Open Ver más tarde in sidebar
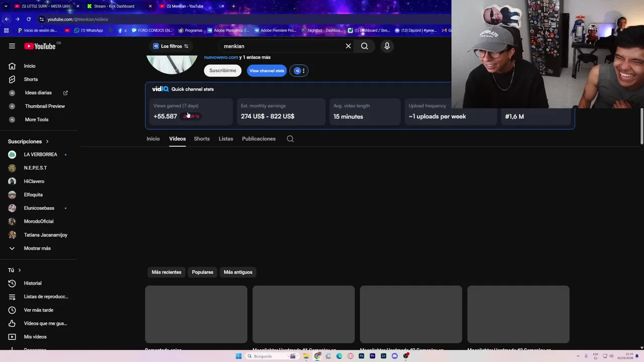Image resolution: width=644 pixels, height=362 pixels. [x=39, y=310]
